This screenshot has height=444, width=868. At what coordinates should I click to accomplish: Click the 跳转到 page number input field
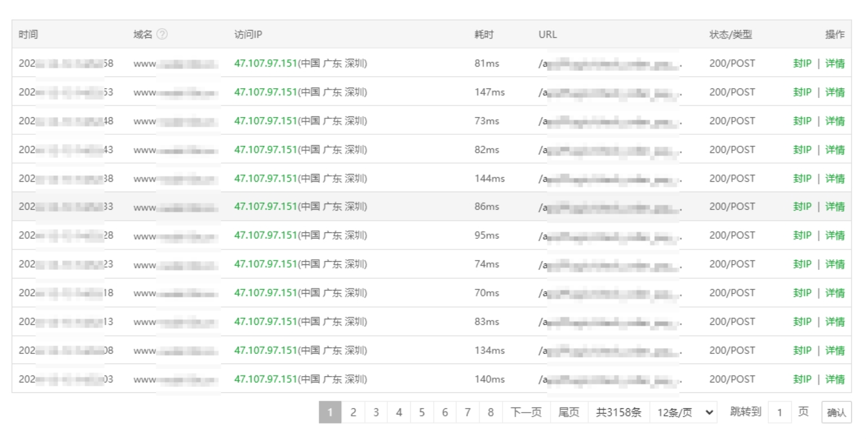coord(779,413)
